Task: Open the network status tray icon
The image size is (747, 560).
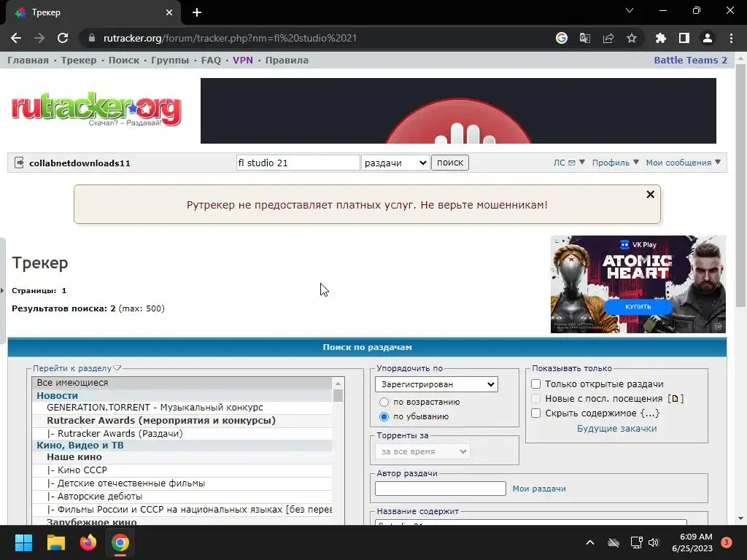Action: tap(636, 542)
